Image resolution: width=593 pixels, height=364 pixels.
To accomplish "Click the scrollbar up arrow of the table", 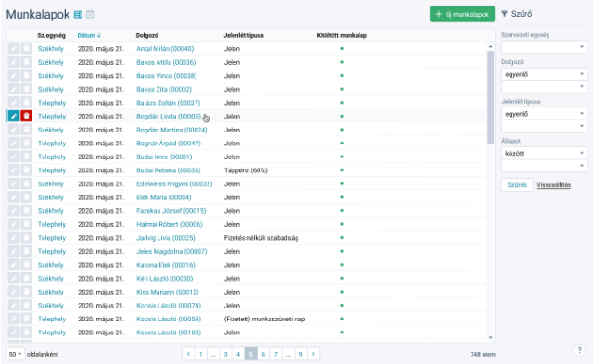I will [490, 46].
